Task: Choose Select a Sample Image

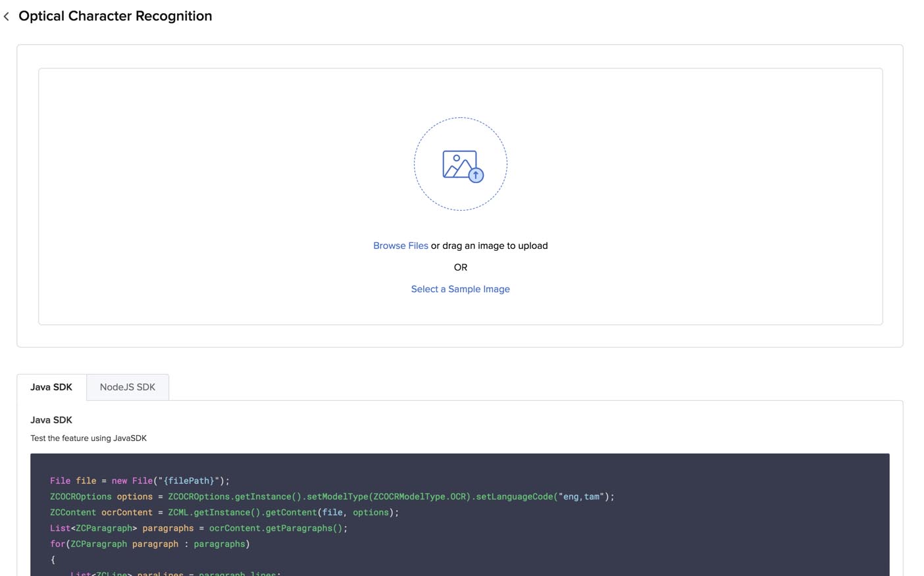Action: click(x=460, y=289)
